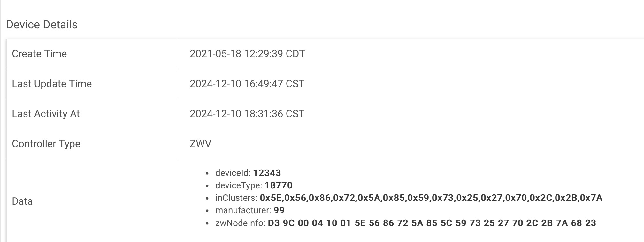Click the manufacturer value 99
This screenshot has height=242, width=644.
[279, 210]
